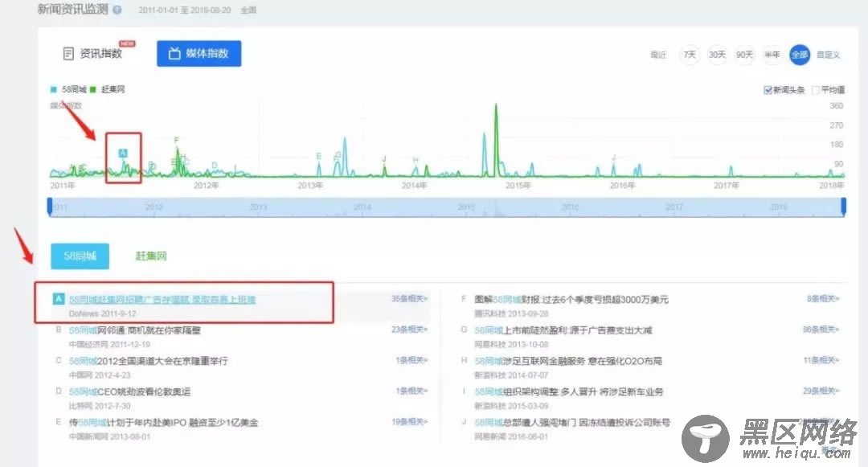
Task: Click the help icon beside 新闻资讯监测
Action: [x=117, y=10]
